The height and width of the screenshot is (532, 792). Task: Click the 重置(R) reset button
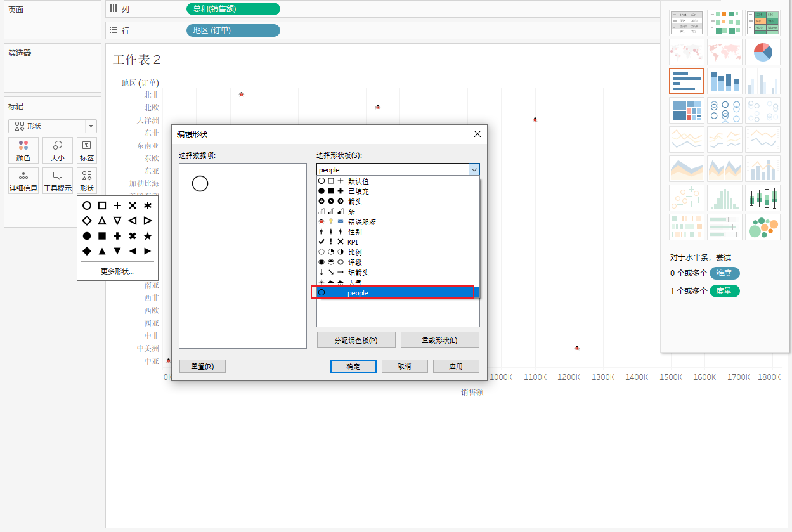tap(202, 367)
